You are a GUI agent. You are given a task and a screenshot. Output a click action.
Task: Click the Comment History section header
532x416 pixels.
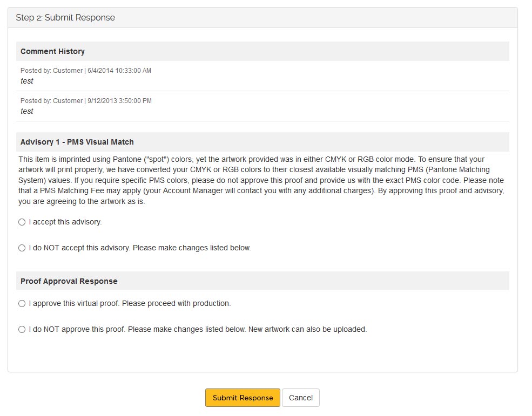[x=52, y=51]
